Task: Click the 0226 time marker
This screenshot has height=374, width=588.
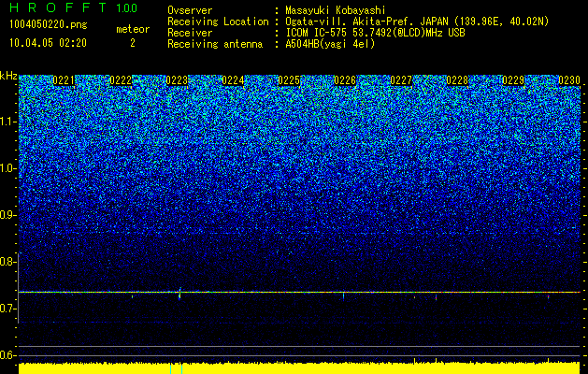Action: pyautogui.click(x=345, y=80)
